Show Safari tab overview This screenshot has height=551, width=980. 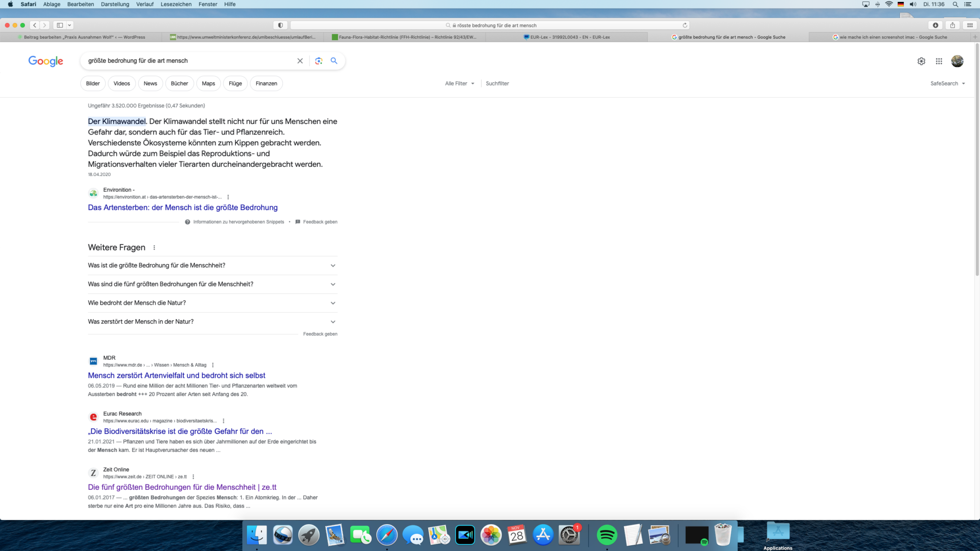[970, 25]
